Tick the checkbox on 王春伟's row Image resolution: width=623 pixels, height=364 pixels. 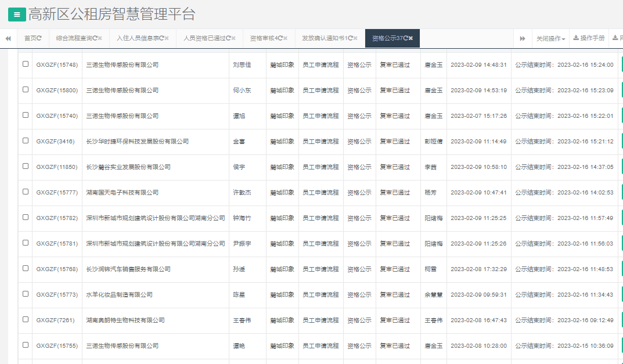[x=25, y=320]
